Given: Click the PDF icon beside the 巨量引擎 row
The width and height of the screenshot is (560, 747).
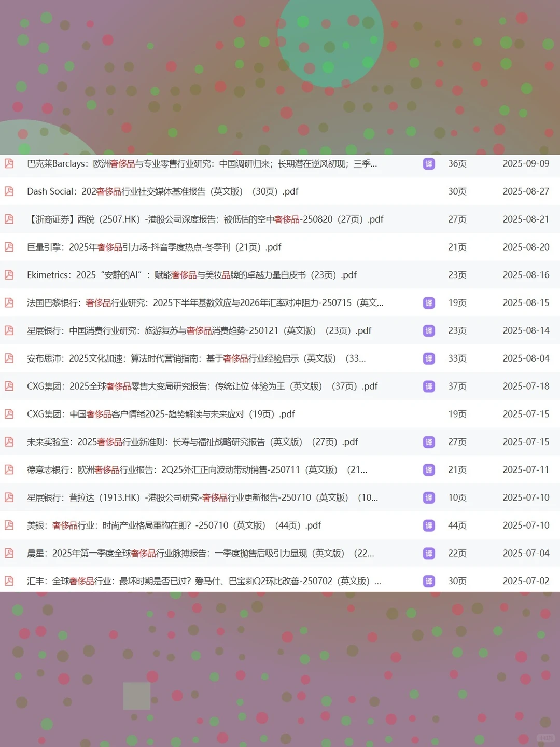Looking at the screenshot, I should pyautogui.click(x=9, y=247).
